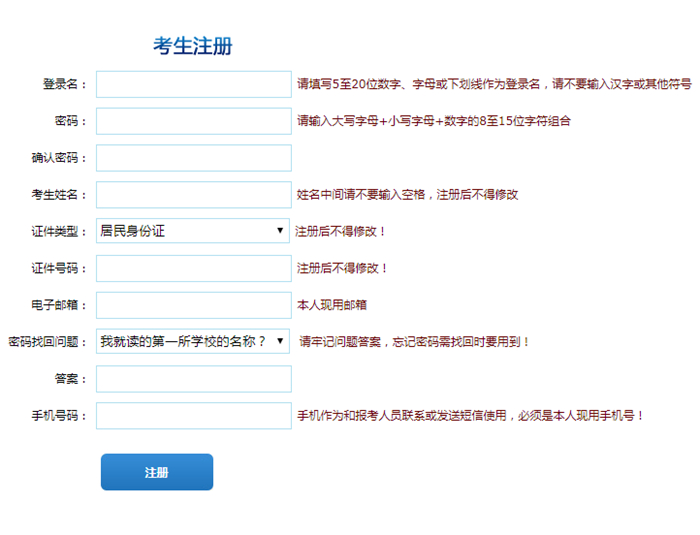Viewport: 700px width, 535px height.
Task: Click the hint 姓名中间请不要输入空格
Action: tap(408, 195)
